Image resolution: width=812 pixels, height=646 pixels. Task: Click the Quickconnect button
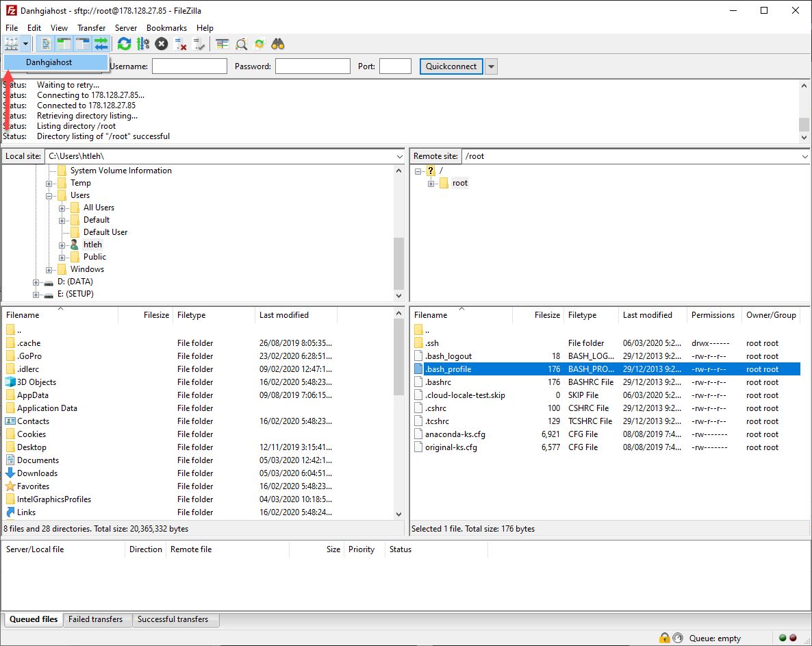tap(451, 66)
